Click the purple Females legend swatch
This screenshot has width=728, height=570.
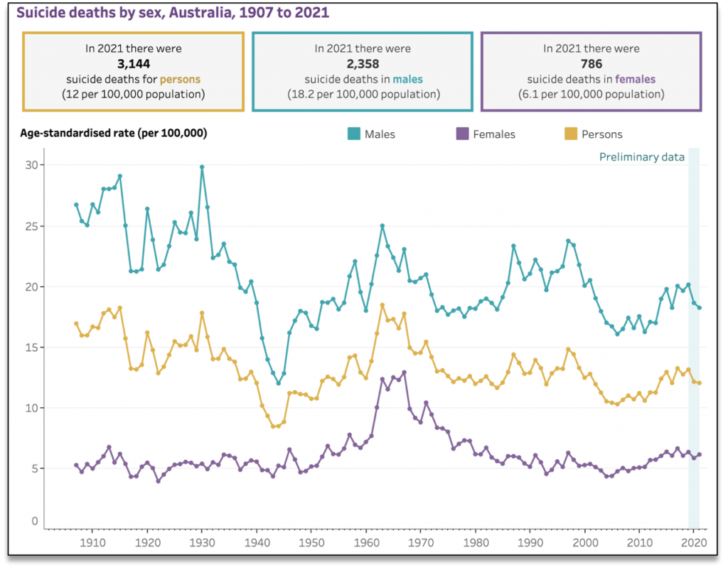462,134
